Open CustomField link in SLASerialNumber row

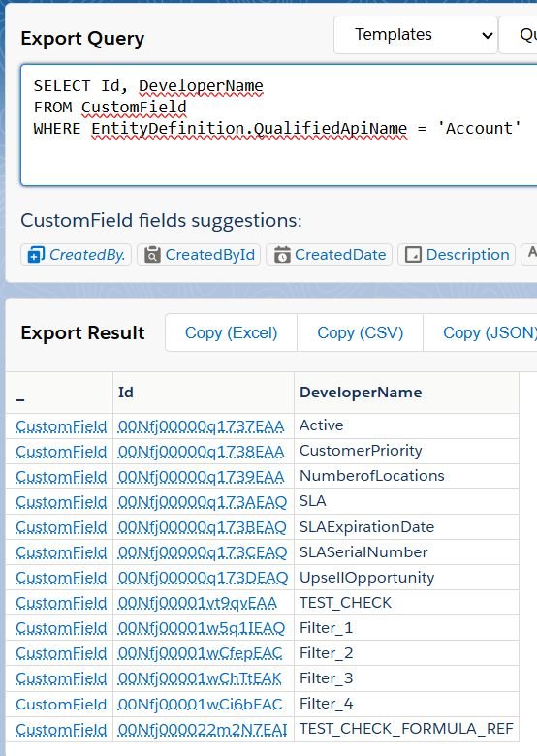pyautogui.click(x=61, y=552)
